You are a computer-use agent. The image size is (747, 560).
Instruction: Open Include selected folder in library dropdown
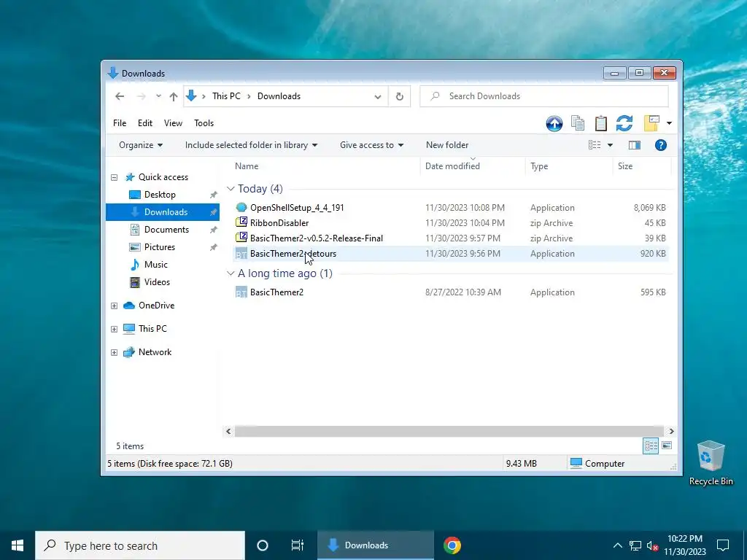click(251, 145)
